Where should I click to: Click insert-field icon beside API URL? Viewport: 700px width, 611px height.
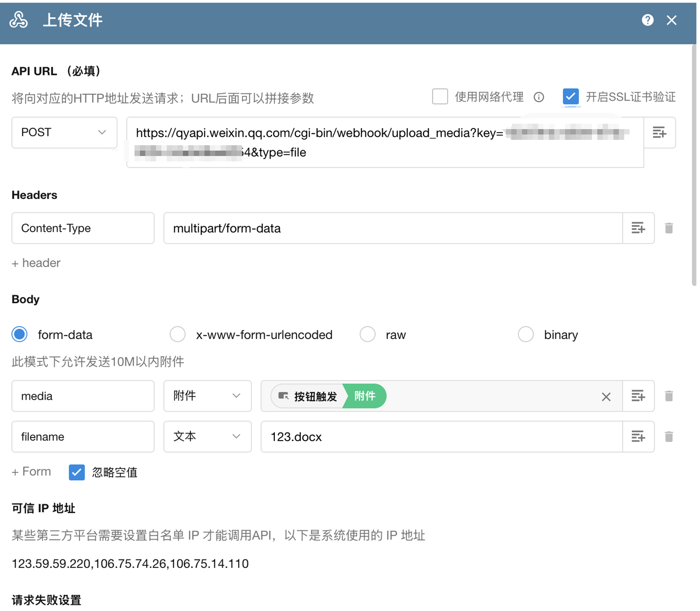pyautogui.click(x=659, y=133)
